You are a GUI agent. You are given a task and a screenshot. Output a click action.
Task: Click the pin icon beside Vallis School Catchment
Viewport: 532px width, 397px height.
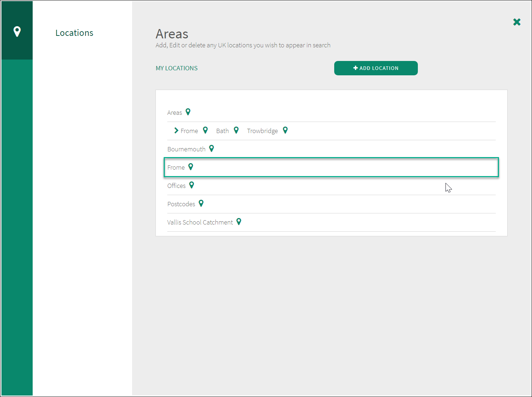pos(239,222)
